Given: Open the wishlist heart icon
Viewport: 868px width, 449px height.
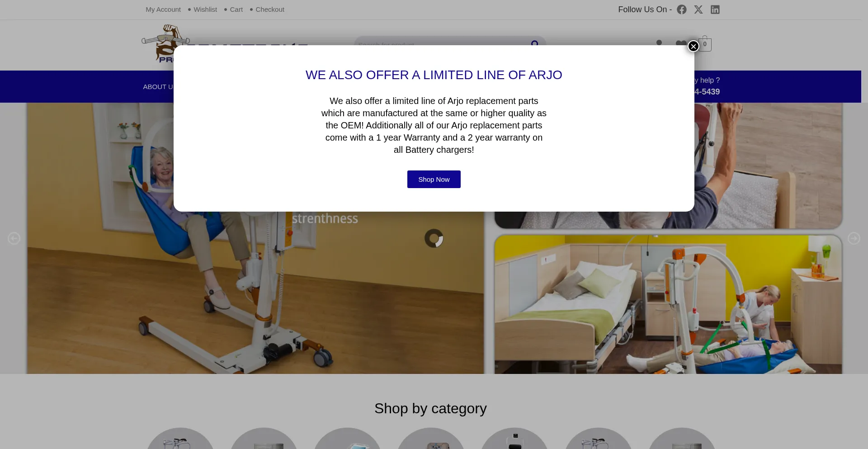Looking at the screenshot, I should (681, 43).
